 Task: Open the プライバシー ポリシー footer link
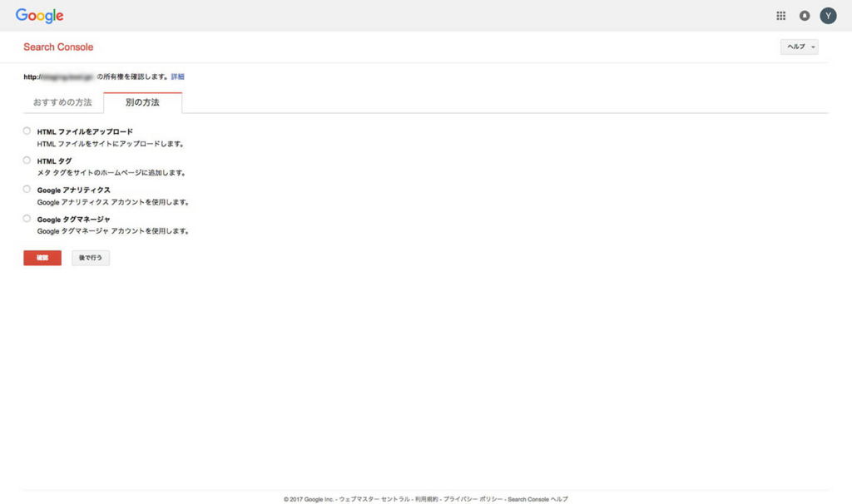(x=473, y=499)
